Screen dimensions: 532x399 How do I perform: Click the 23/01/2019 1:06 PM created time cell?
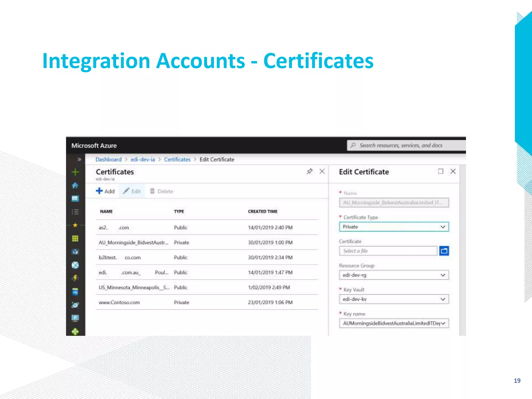tap(270, 302)
